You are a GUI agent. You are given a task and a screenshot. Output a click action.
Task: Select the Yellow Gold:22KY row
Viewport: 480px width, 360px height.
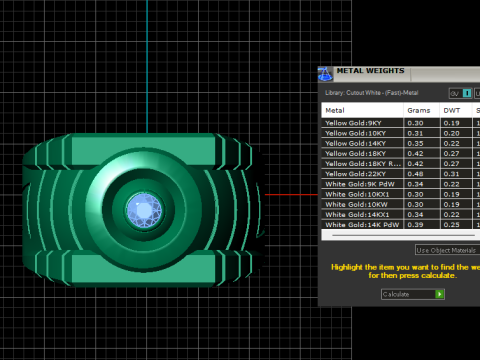point(401,174)
